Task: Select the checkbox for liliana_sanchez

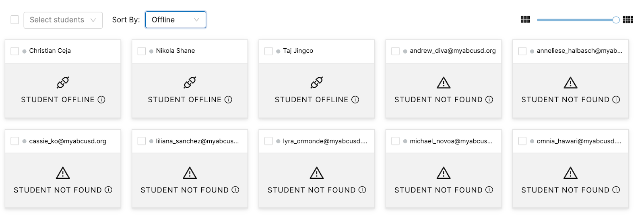Action: [x=142, y=141]
